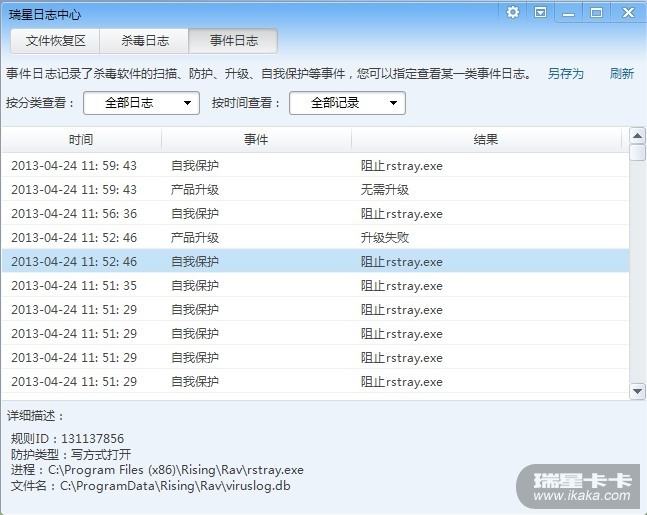Click the viruslog.db file name line
This screenshot has width=647, height=515.
point(151,486)
